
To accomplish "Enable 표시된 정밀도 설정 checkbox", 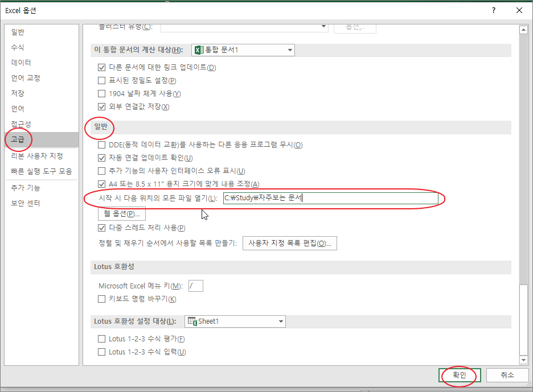I will tap(101, 81).
